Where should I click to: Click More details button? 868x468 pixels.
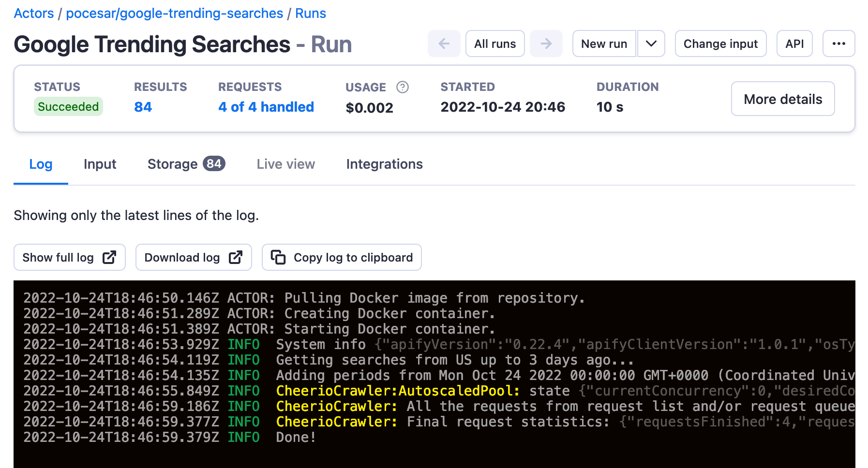pos(783,99)
